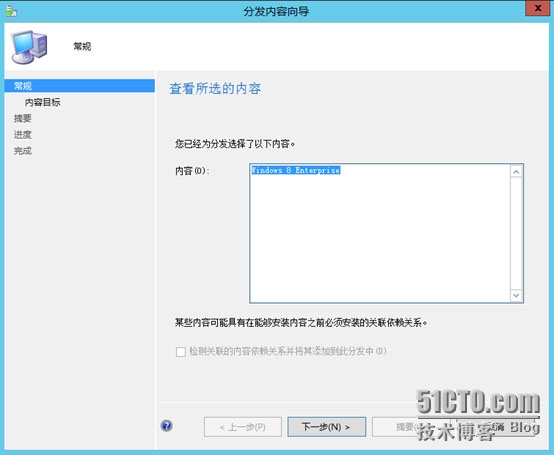Screen dimensions: 554x455
Task: Select the 内容目标 step in the sidebar
Action: [x=42, y=102]
